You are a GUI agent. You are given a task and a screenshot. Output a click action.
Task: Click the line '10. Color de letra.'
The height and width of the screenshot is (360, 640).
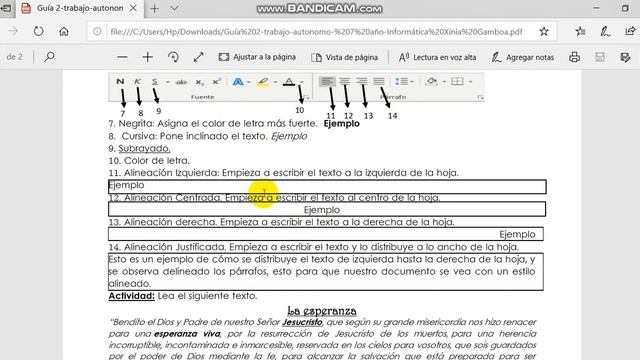click(149, 160)
